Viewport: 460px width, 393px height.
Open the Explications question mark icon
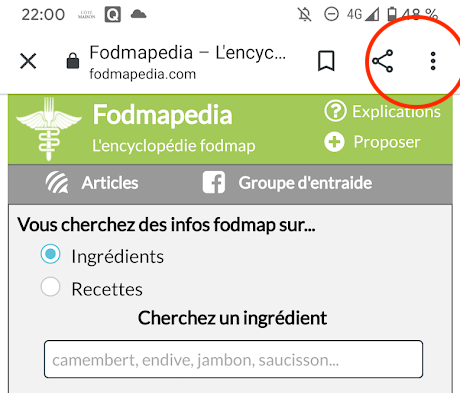click(335, 111)
